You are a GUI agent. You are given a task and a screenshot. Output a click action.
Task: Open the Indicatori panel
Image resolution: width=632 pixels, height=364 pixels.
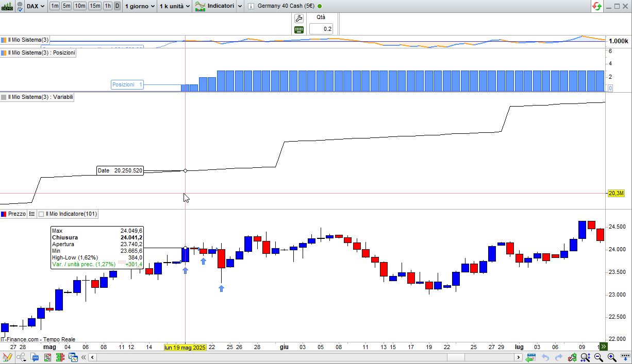(x=214, y=6)
